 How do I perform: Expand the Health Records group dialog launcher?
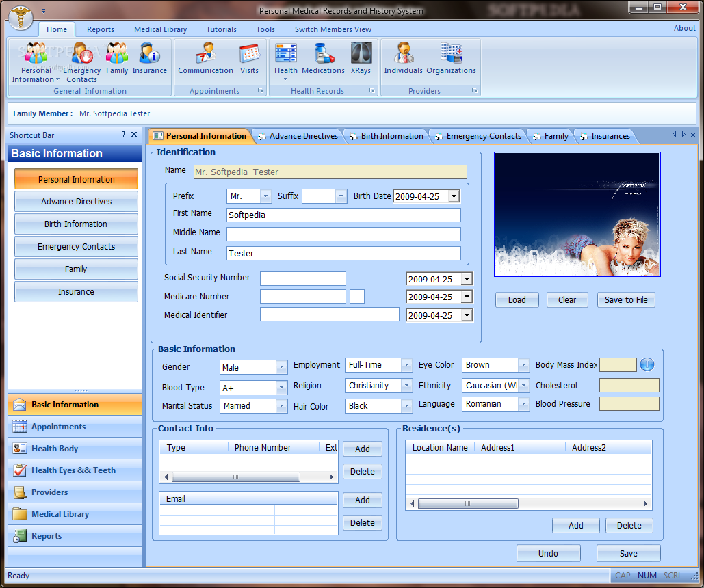coord(372,91)
